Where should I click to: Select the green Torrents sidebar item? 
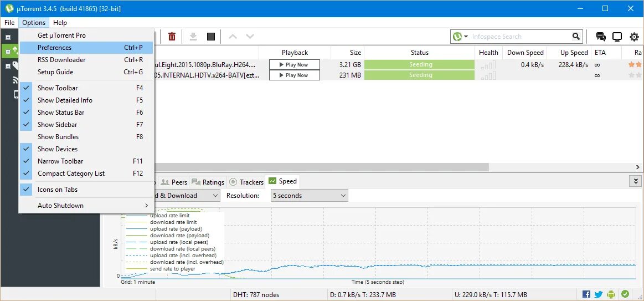[10, 51]
